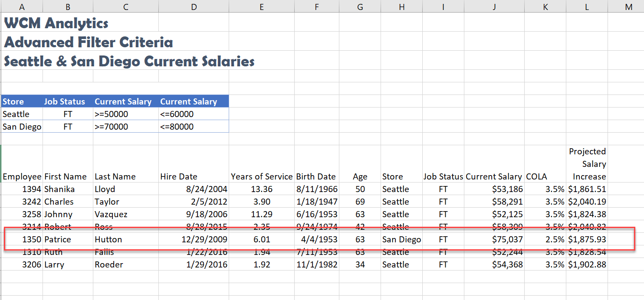Select employee number 1394
Image resolution: width=644 pixels, height=300 pixels.
tap(22, 189)
